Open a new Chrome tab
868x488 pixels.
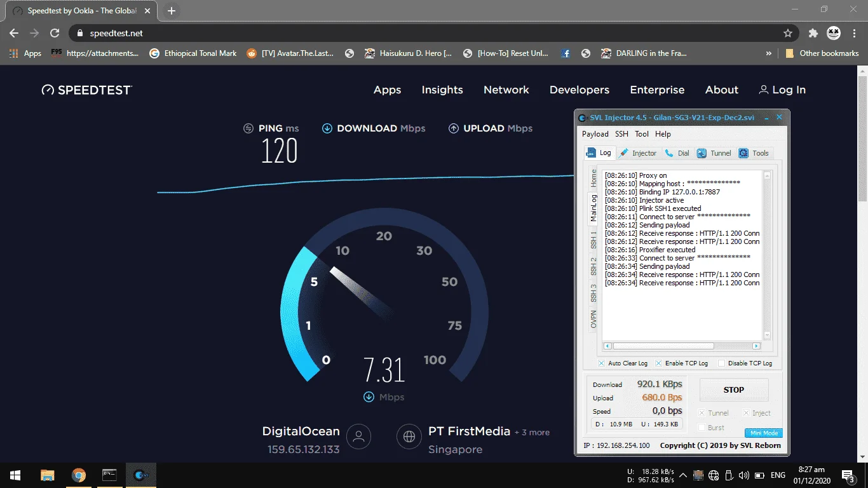pos(172,11)
